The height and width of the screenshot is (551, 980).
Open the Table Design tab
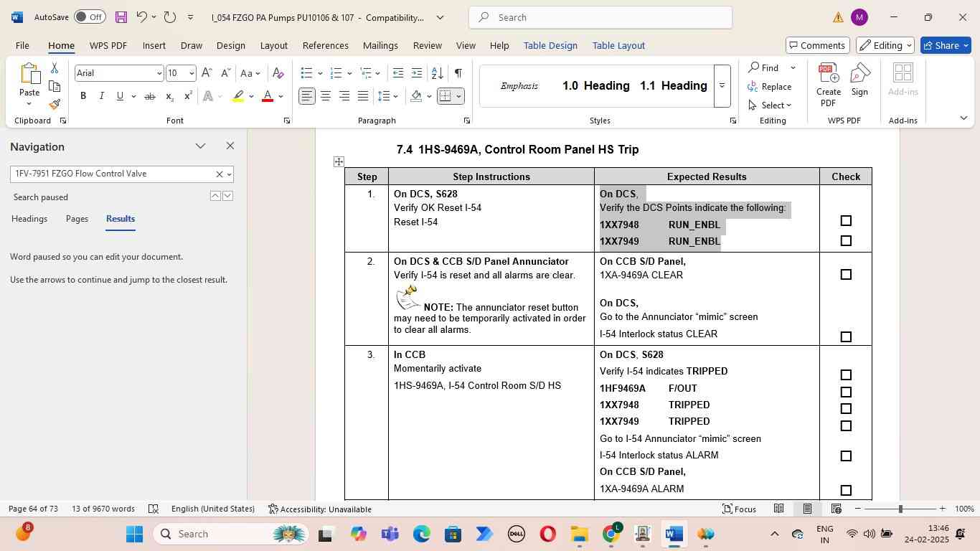550,45
